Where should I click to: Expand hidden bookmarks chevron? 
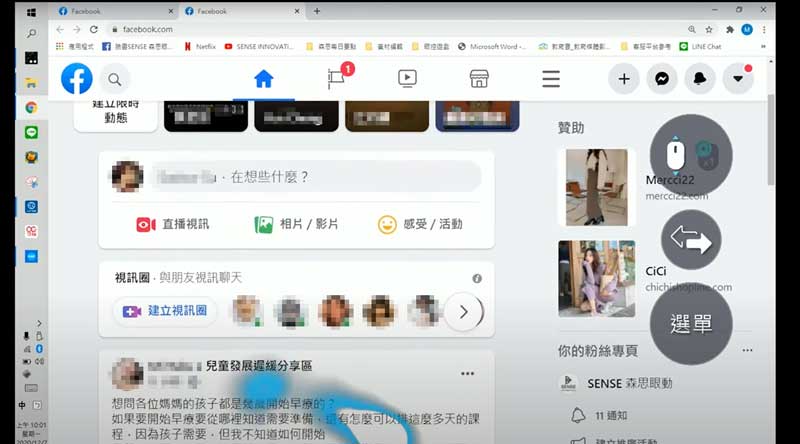coord(763,46)
